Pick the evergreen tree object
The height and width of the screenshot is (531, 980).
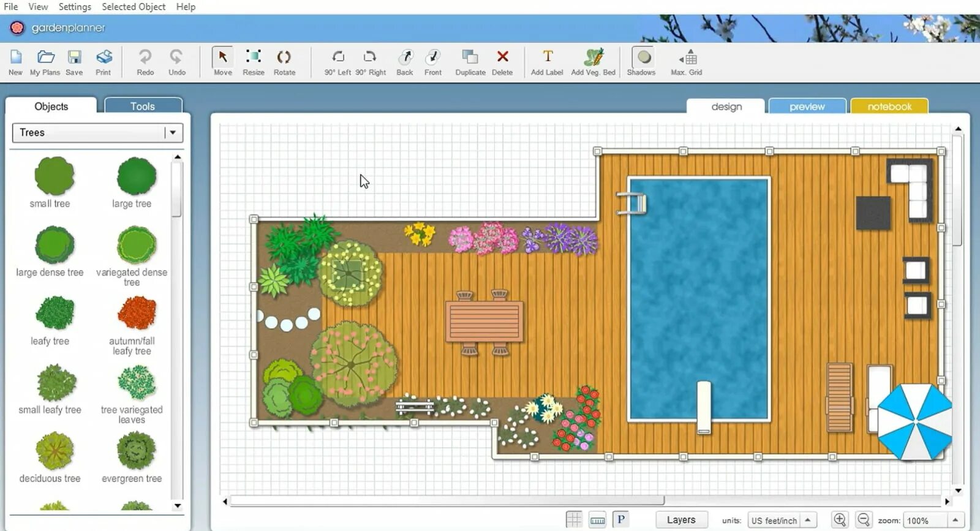coord(136,451)
